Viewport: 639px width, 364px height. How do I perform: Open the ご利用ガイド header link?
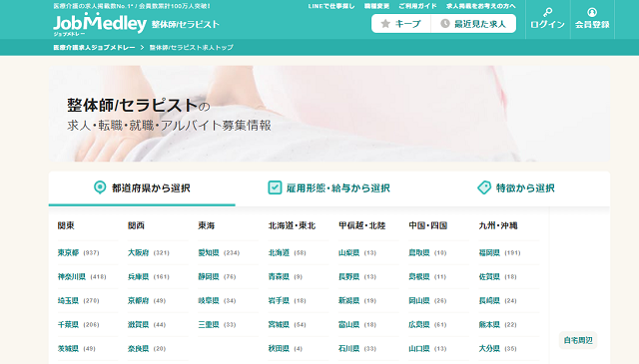417,6
